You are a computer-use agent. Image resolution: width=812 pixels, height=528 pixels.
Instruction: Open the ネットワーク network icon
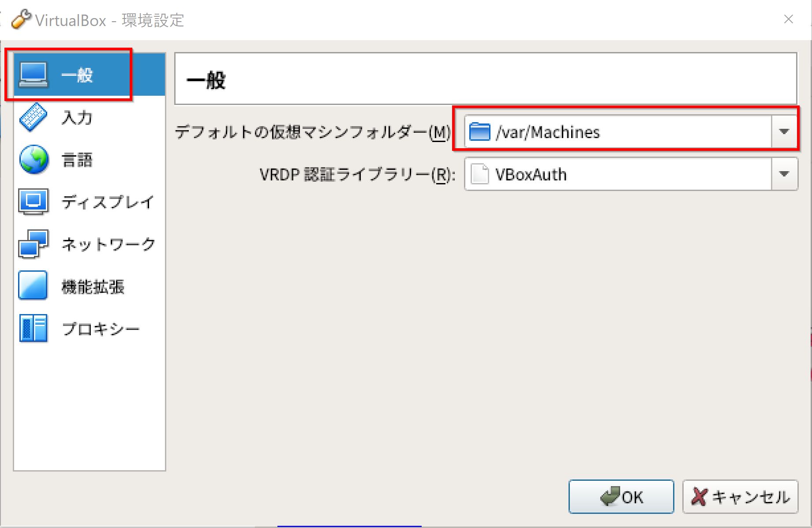click(x=33, y=243)
